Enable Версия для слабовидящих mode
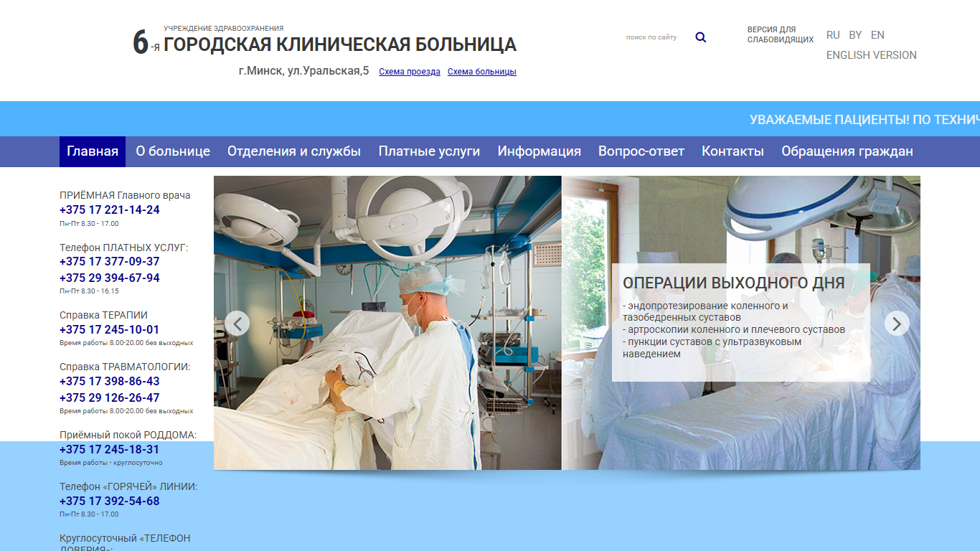Image resolution: width=980 pixels, height=551 pixels. (781, 34)
